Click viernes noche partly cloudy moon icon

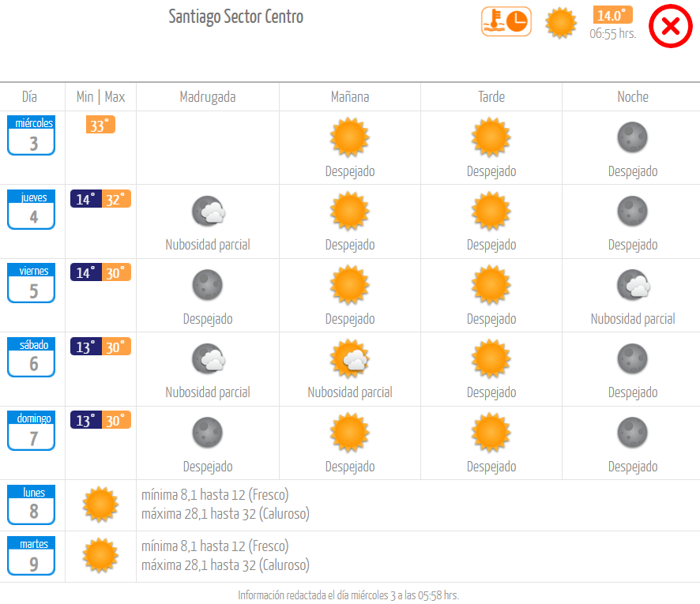tap(634, 284)
